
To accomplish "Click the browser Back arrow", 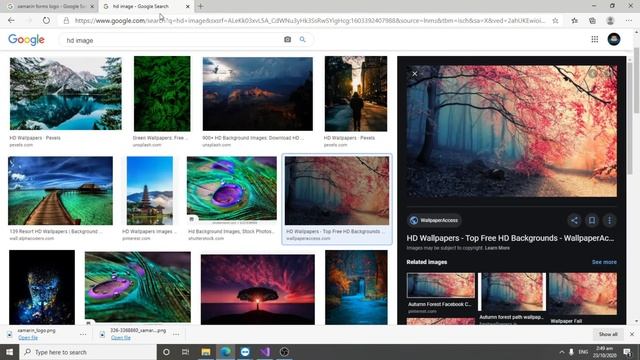I will pyautogui.click(x=11, y=20).
